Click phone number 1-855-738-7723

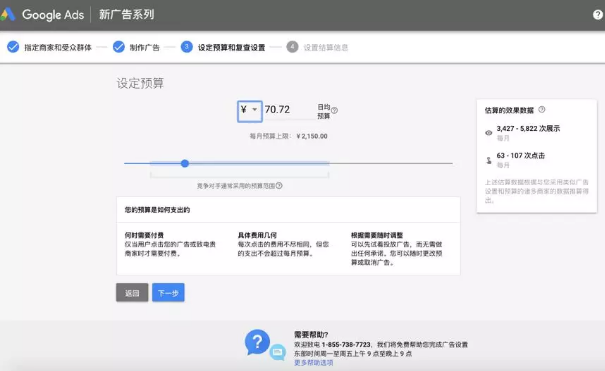coord(346,344)
